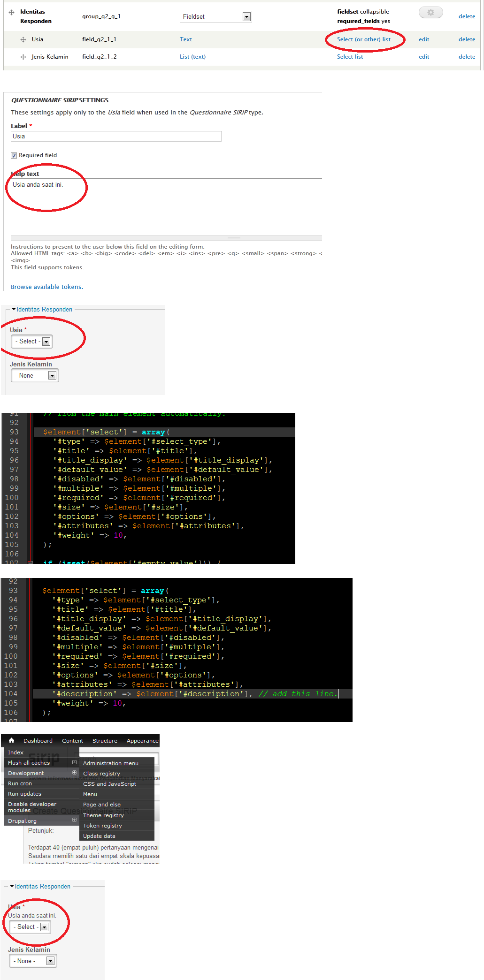Click inside the Help text textarea

[166, 206]
